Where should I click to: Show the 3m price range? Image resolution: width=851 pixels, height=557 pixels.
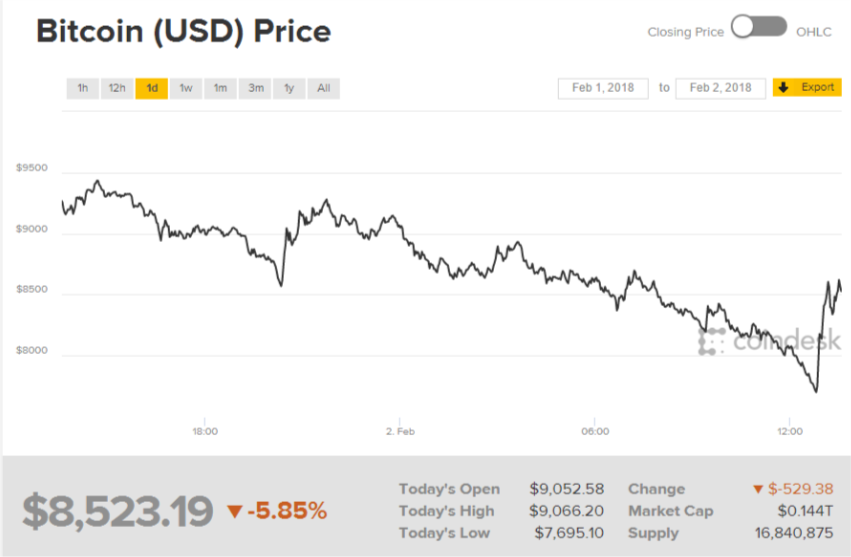click(256, 88)
